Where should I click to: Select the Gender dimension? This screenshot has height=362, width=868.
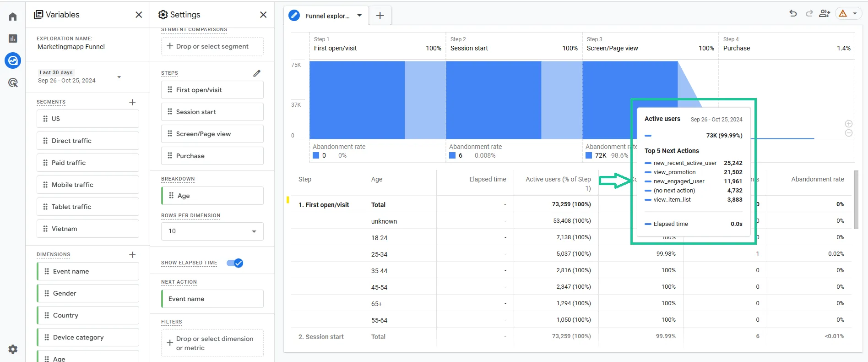pos(88,293)
